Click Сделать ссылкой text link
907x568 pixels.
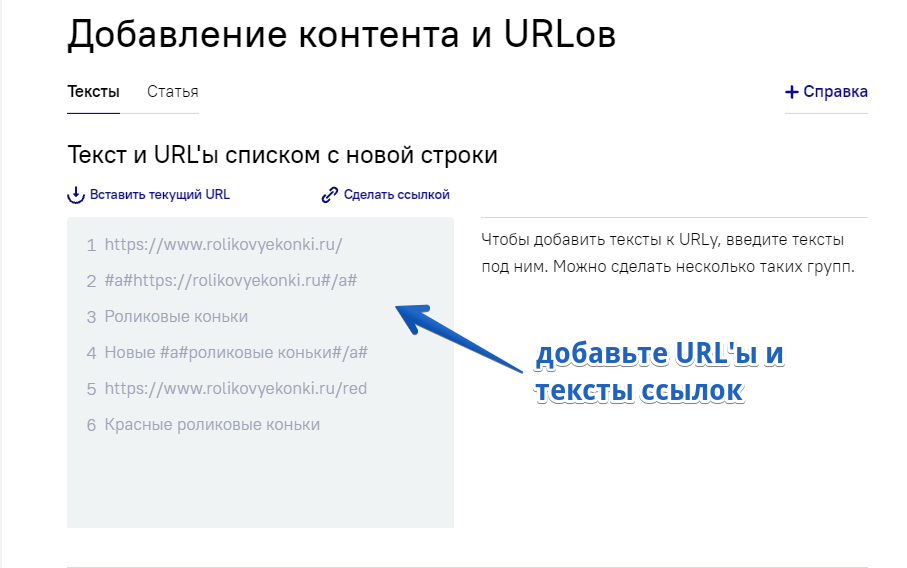pyautogui.click(x=396, y=194)
